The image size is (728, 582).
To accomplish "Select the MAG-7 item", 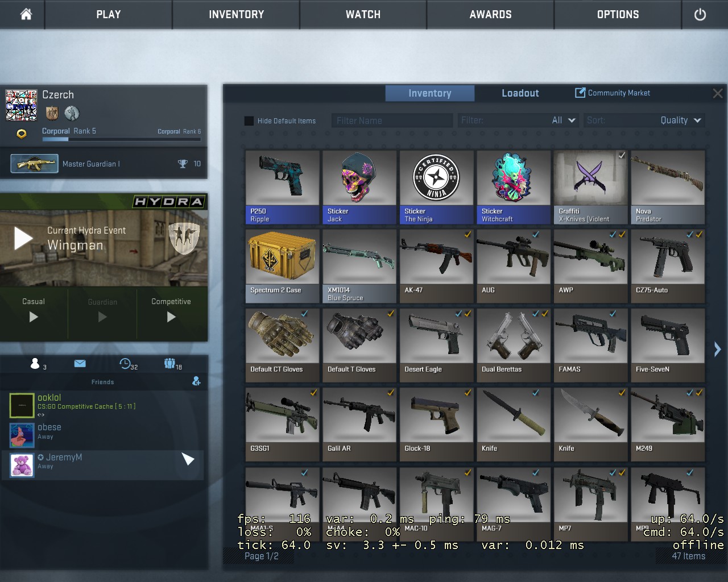I will [x=514, y=504].
